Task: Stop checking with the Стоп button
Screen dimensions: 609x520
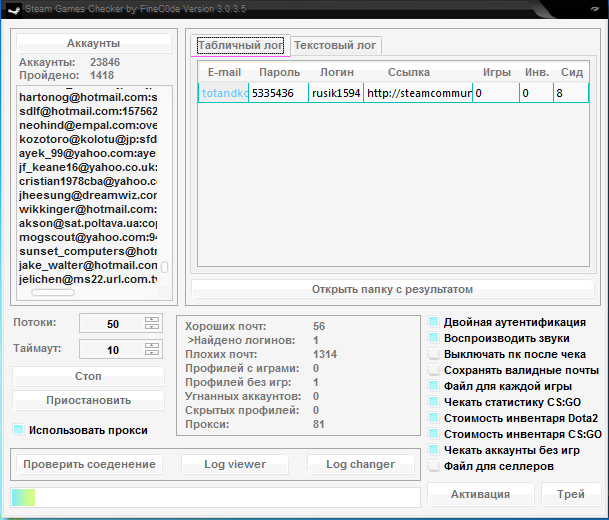Action: point(88,376)
